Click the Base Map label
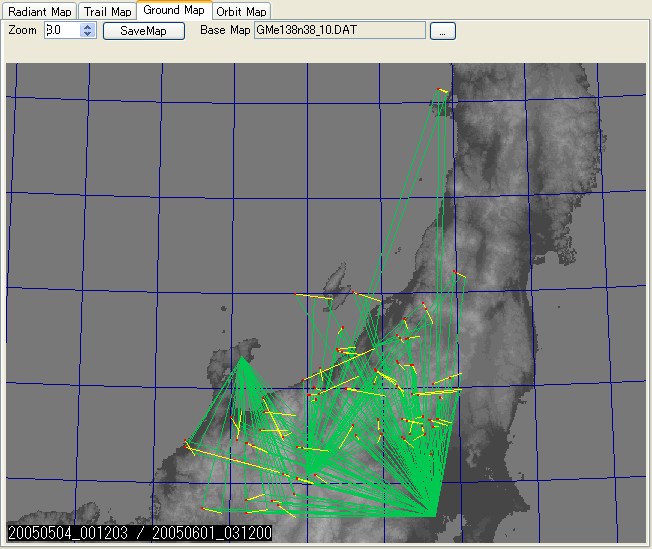Screen dimensions: 652x549 [225, 31]
